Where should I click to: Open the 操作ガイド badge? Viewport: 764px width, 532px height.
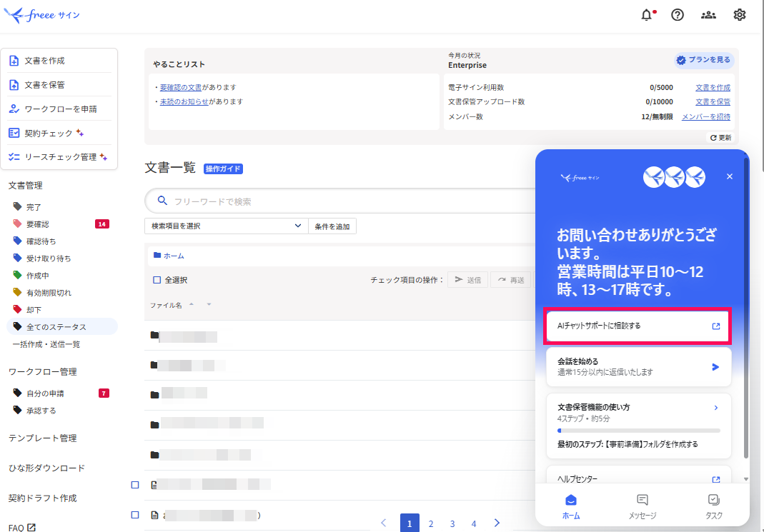coord(223,169)
